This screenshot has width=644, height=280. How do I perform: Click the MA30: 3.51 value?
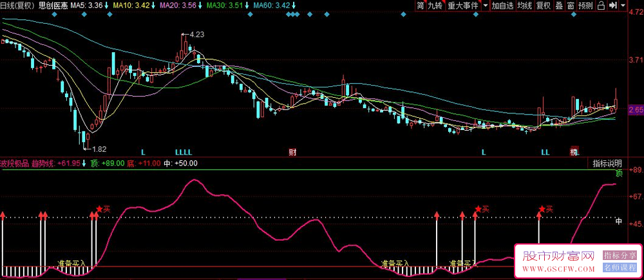pos(225,6)
